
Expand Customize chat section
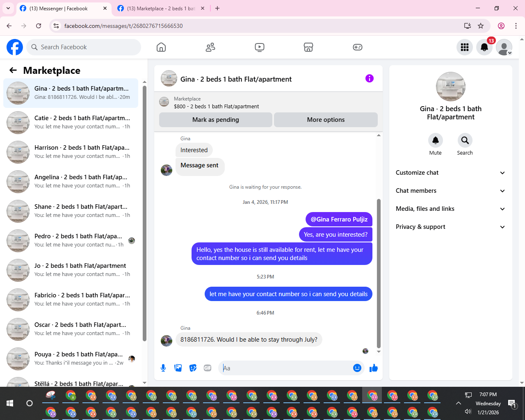[x=450, y=173]
